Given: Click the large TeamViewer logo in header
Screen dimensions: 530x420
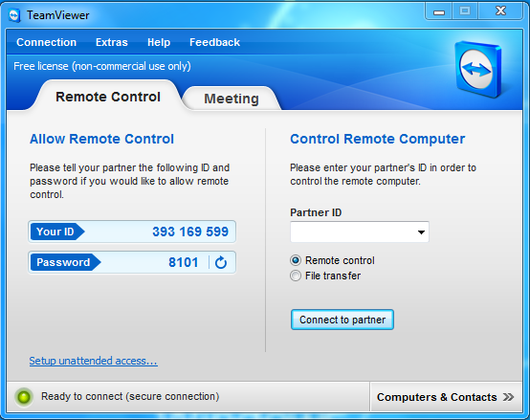Looking at the screenshot, I should [478, 69].
